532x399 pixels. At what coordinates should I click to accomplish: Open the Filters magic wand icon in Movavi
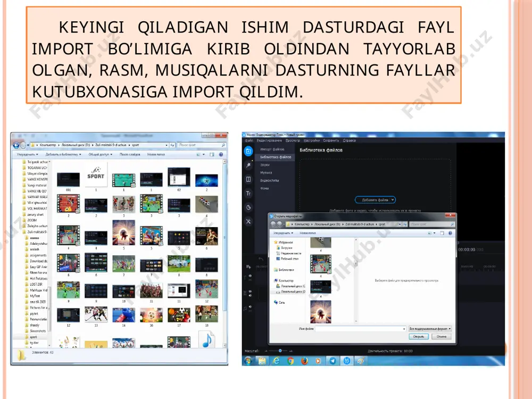point(248,165)
